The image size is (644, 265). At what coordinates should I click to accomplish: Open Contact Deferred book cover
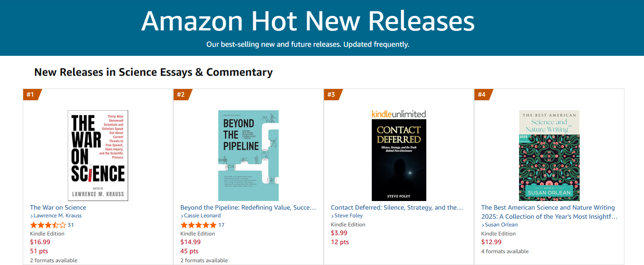[399, 155]
